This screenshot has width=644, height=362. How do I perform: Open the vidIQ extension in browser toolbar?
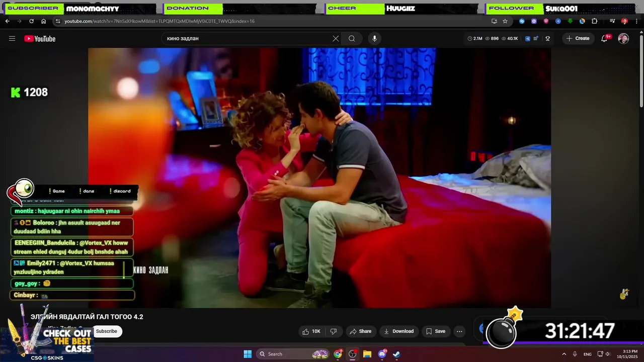point(558,21)
